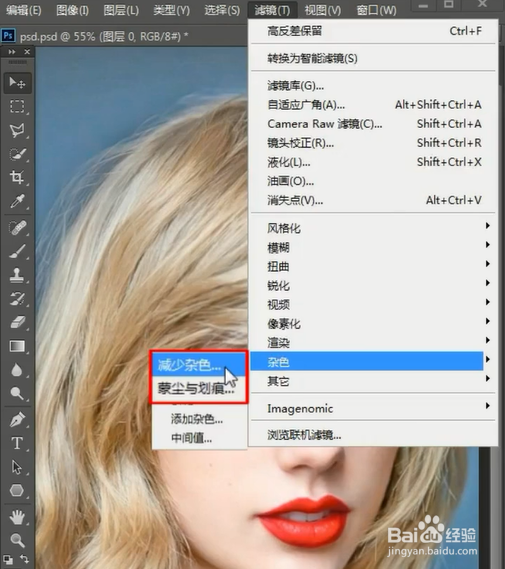Image resolution: width=505 pixels, height=569 pixels.
Task: Select the Eyedropper tool
Action: pos(17,201)
